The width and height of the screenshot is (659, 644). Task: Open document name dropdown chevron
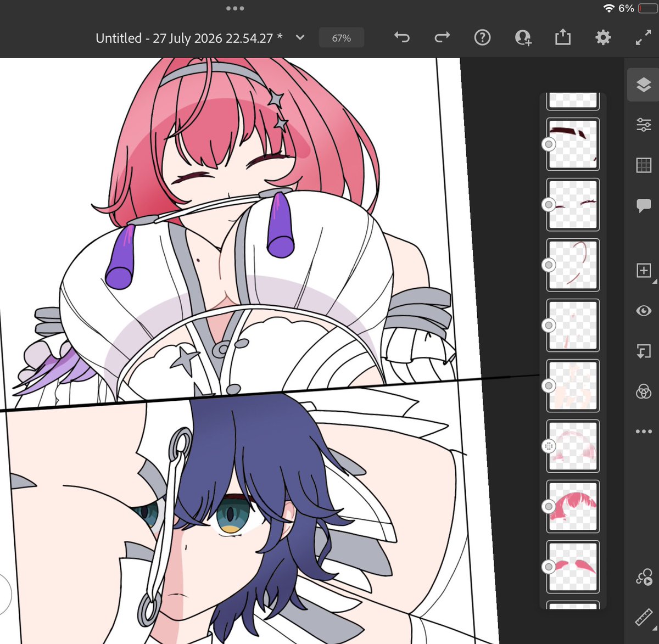(x=300, y=37)
